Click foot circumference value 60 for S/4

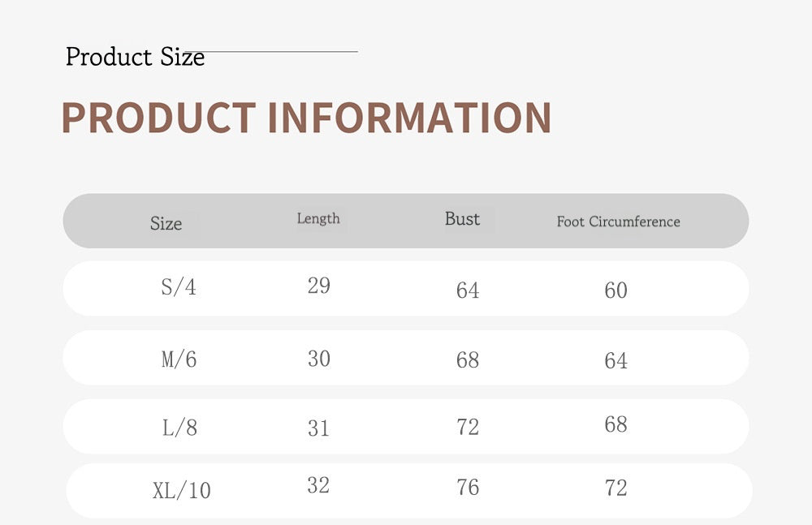615,290
